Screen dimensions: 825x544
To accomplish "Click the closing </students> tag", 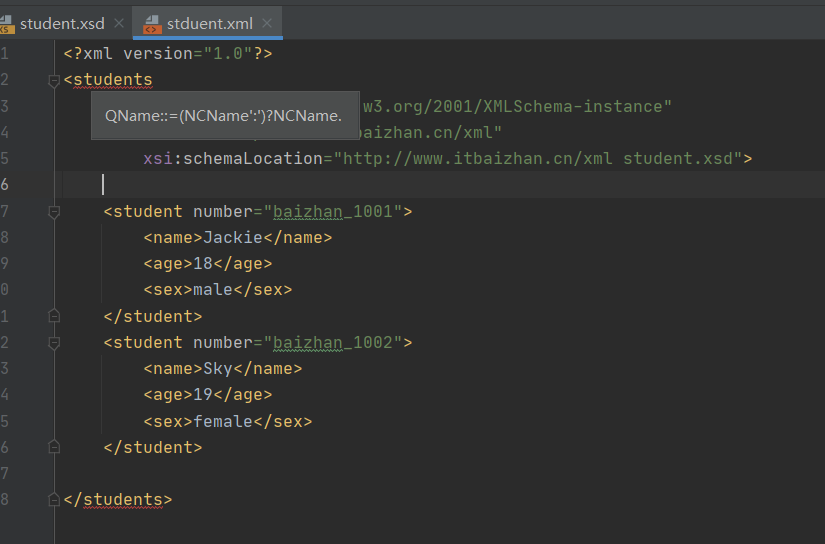I will point(118,499).
